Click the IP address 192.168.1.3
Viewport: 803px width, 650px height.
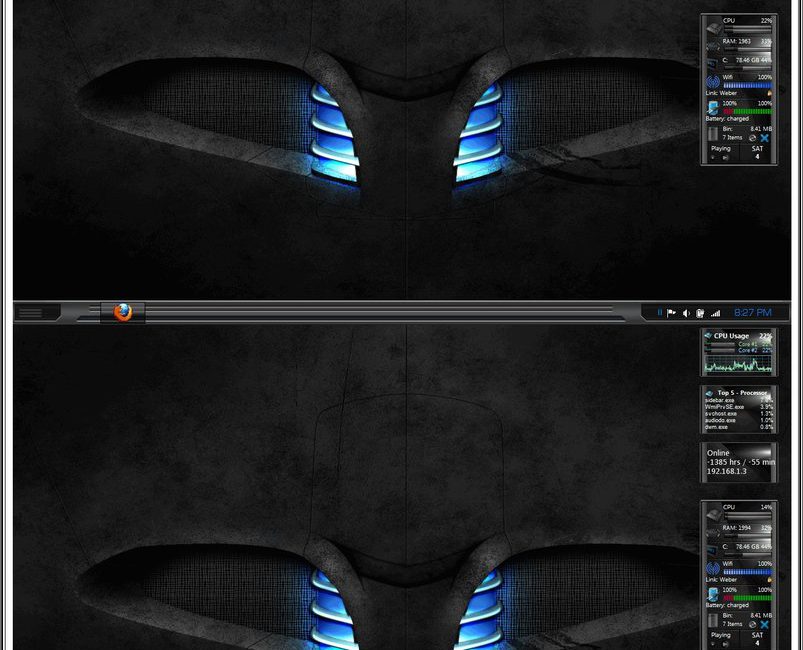click(x=727, y=471)
